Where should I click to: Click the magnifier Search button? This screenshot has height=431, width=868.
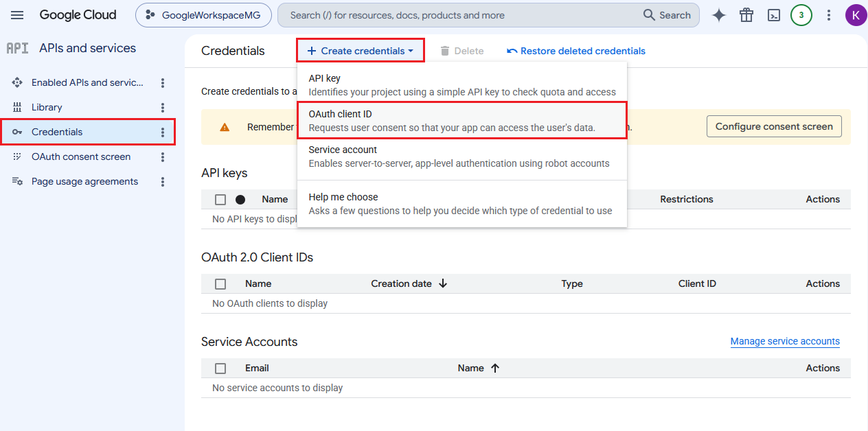point(667,15)
